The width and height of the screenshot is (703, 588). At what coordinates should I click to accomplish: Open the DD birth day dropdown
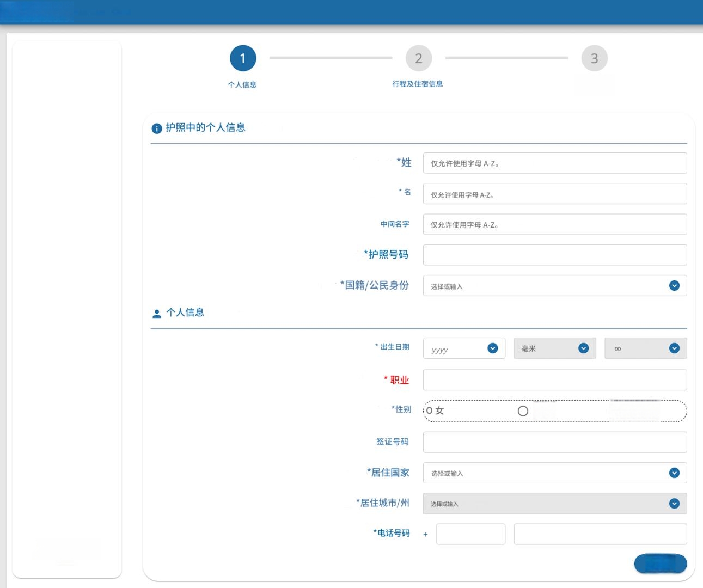point(646,348)
